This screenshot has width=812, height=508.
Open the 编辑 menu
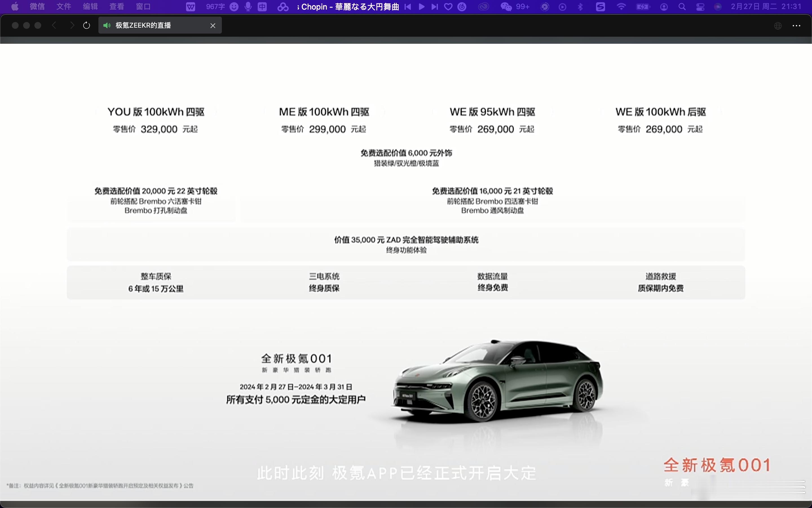point(90,7)
